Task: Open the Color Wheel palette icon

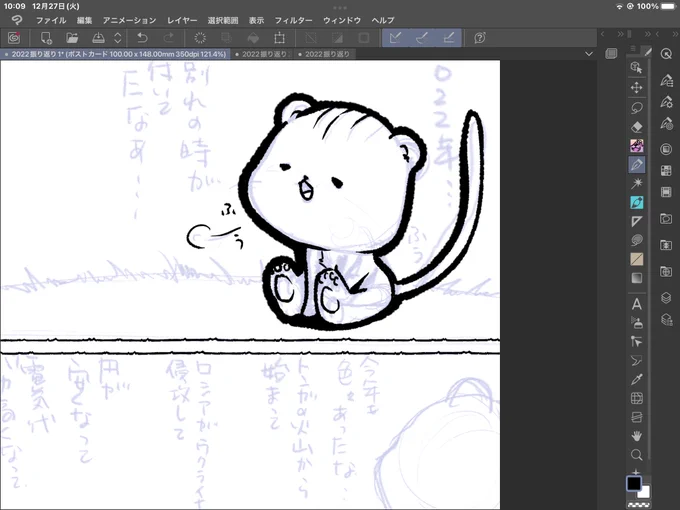Action: 666,149
